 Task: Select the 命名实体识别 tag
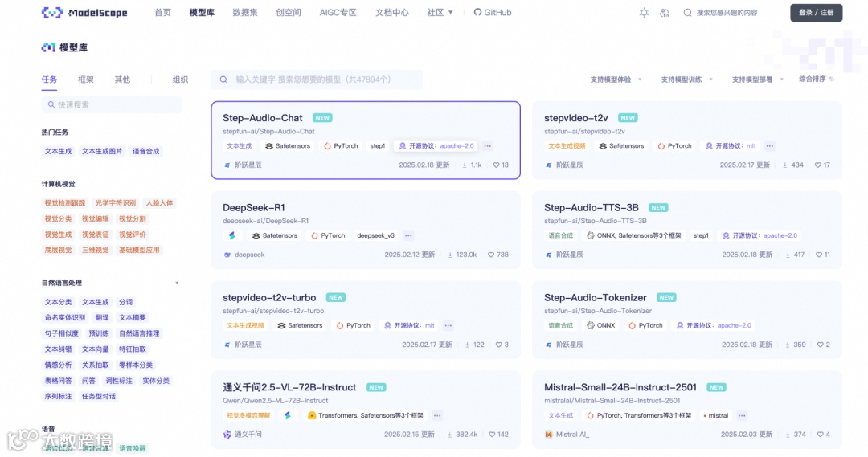coord(65,317)
